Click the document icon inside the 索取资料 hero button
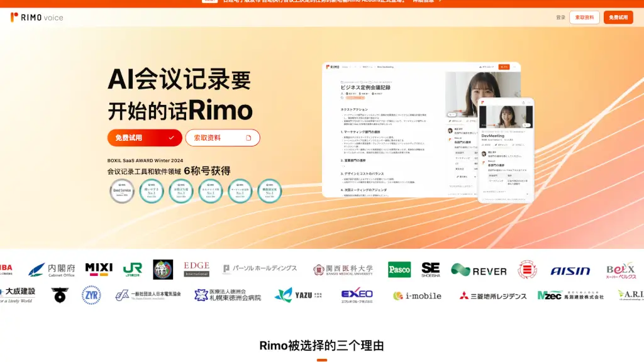Image resolution: width=644 pixels, height=362 pixels. point(248,138)
